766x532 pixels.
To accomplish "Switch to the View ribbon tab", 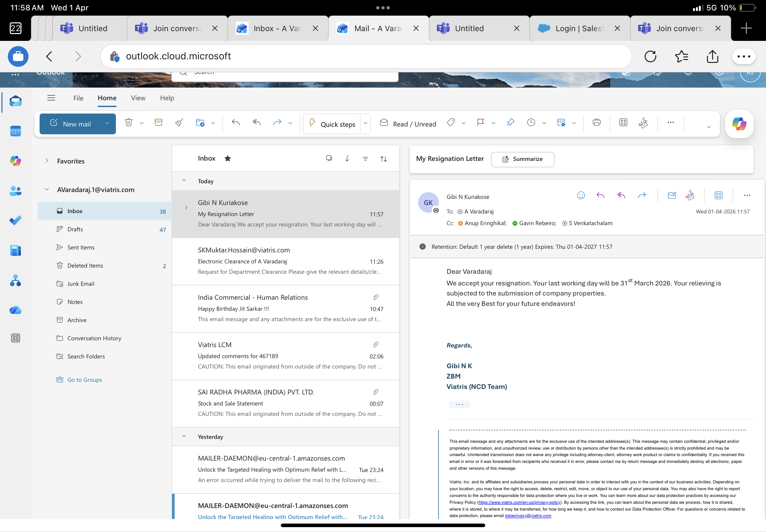I will point(138,98).
